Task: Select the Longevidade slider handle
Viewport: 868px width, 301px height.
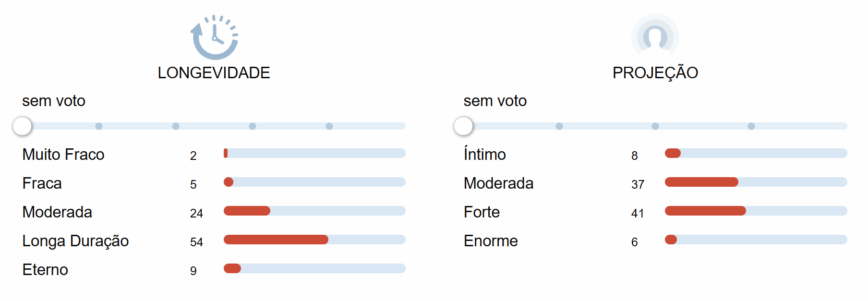Action: 22,126
